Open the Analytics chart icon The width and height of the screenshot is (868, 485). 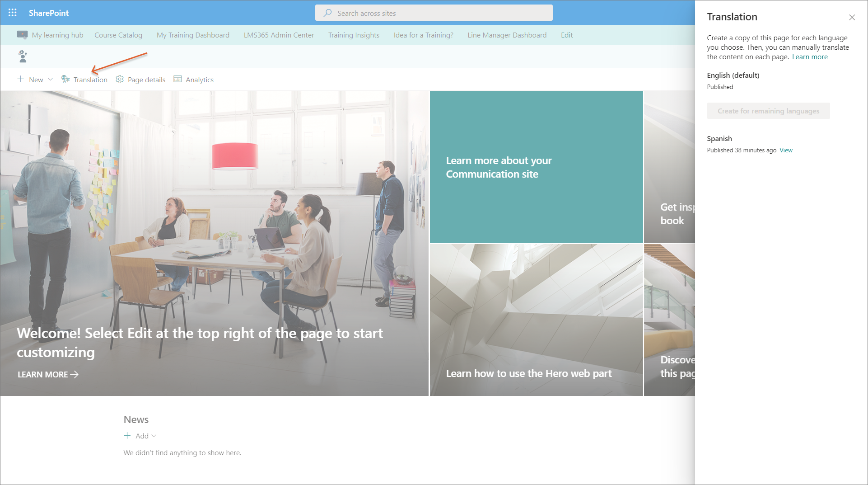[x=177, y=79]
